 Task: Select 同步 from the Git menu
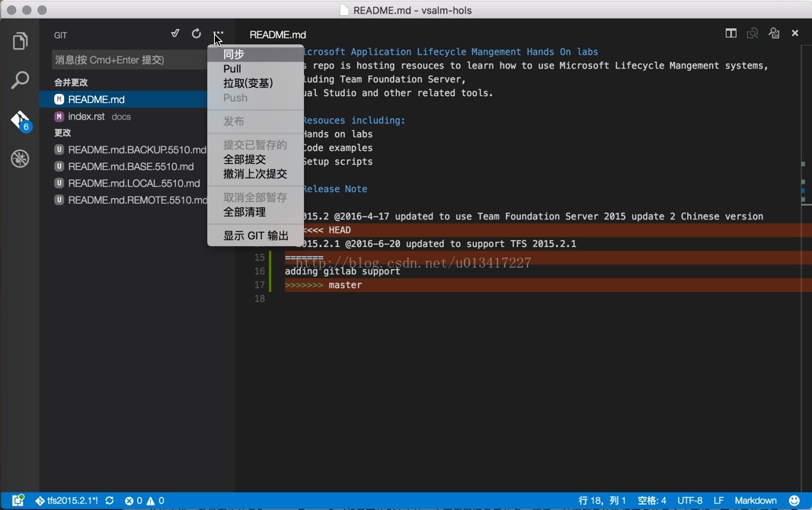click(255, 54)
